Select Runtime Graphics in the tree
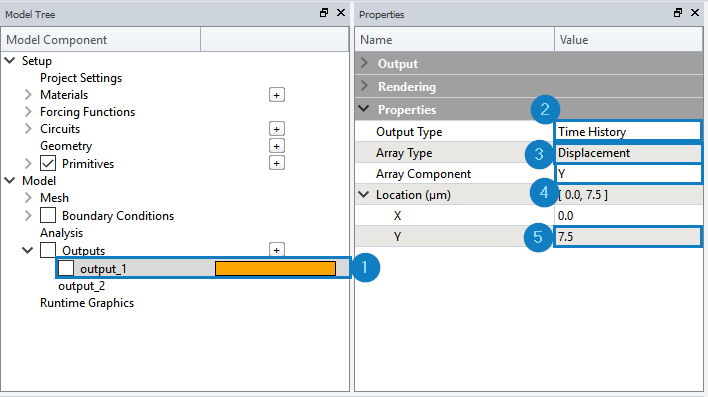 click(x=87, y=303)
